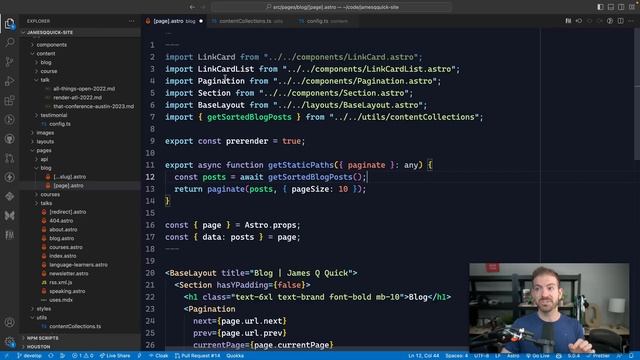Image resolution: width=640 pixels, height=360 pixels.
Task: Expand the components folder
Action: 80,45
